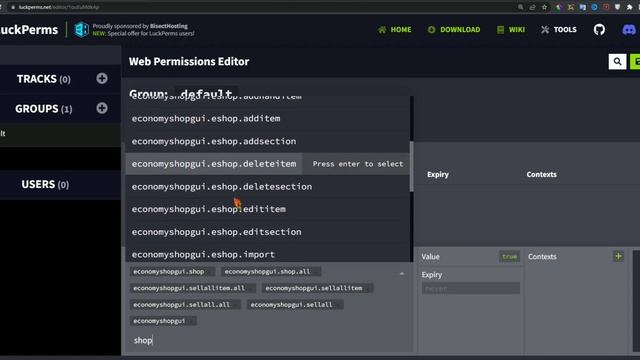
Task: Click the economyshopgui.sellall.all permission chip
Action: click(185, 304)
